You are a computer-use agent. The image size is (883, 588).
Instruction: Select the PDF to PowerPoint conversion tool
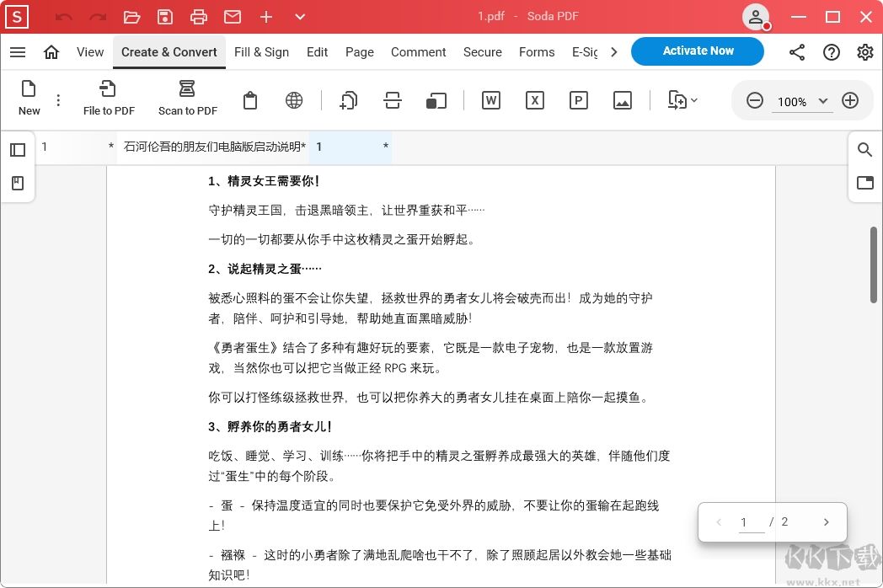pos(578,100)
